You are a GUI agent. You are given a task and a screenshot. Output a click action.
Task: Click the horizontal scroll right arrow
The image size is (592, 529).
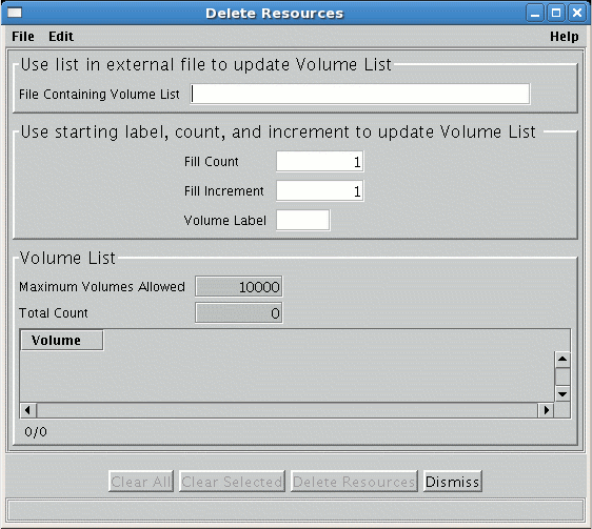tap(546, 410)
